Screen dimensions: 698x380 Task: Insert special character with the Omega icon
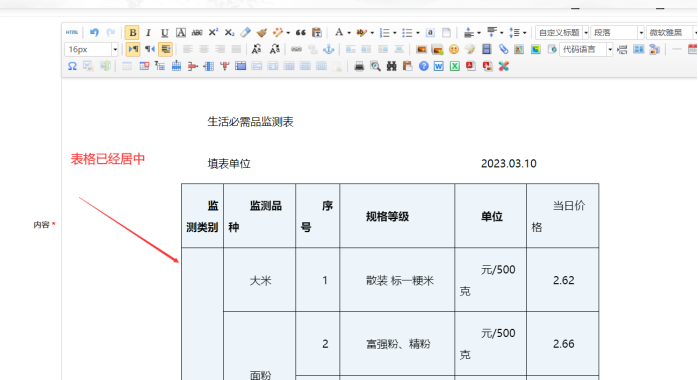click(72, 66)
